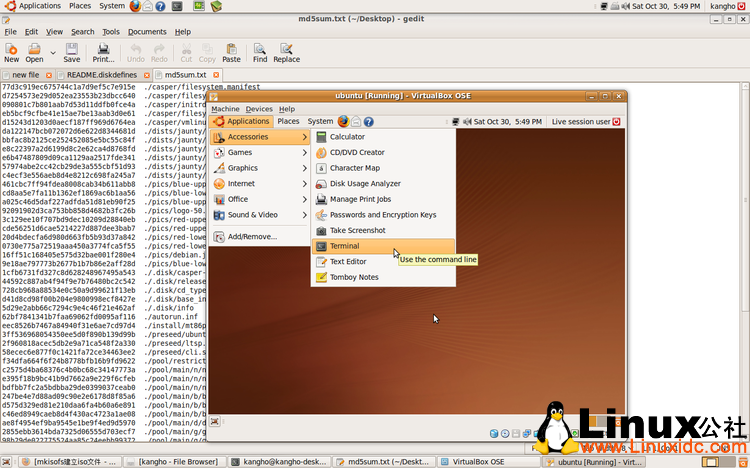Launch Firefox from the guest panel icon

point(343,122)
